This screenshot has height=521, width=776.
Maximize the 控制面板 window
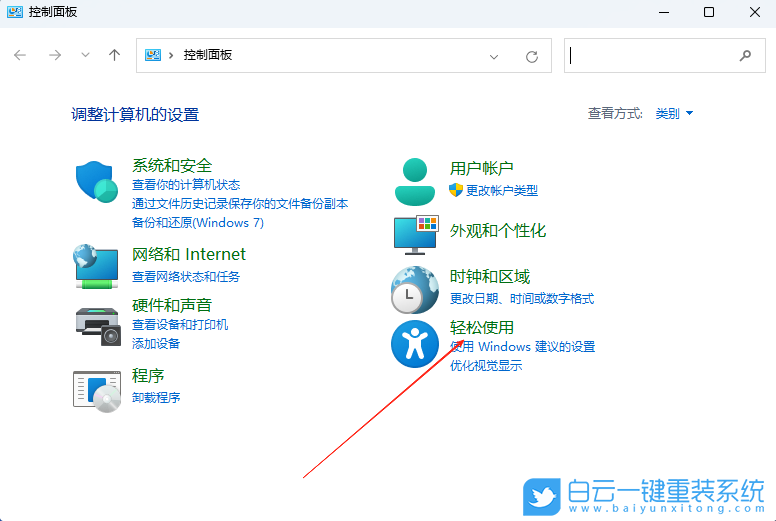tap(709, 12)
